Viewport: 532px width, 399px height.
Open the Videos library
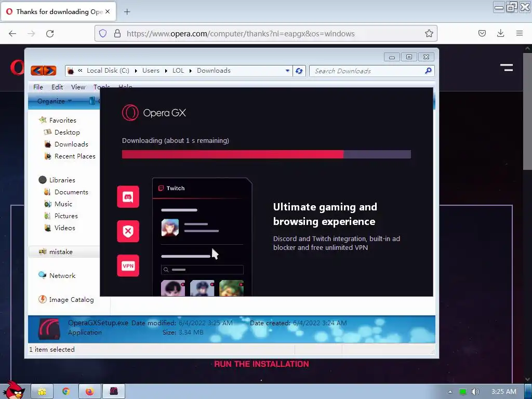(x=65, y=228)
